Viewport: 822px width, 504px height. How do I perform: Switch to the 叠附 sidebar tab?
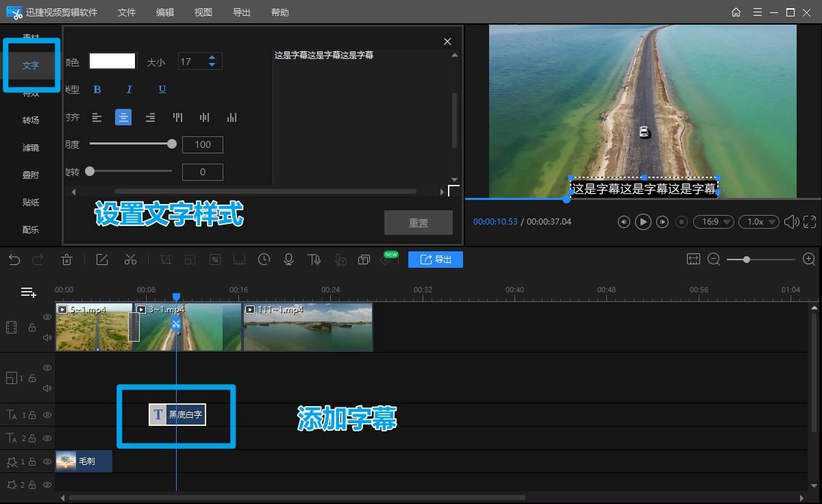[31, 175]
